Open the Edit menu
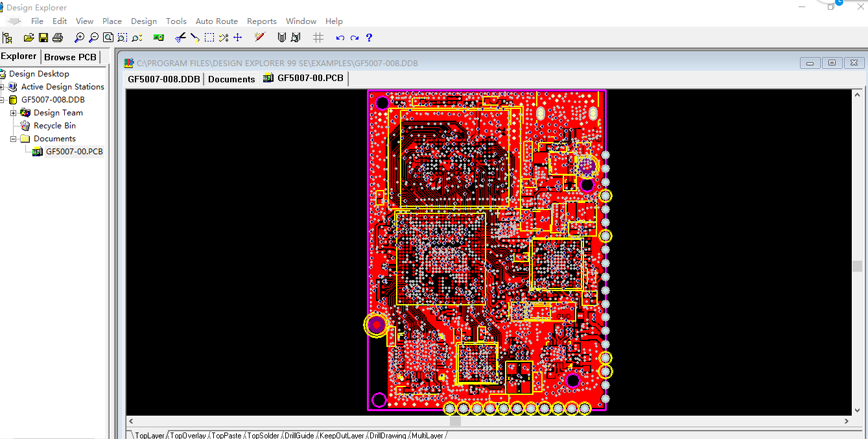The width and height of the screenshot is (868, 439). click(60, 21)
